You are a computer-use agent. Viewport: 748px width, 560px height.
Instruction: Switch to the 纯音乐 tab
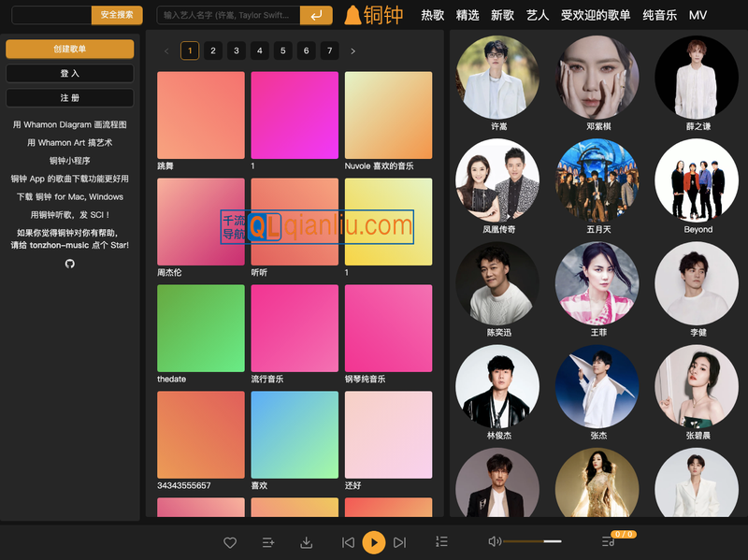(x=659, y=15)
